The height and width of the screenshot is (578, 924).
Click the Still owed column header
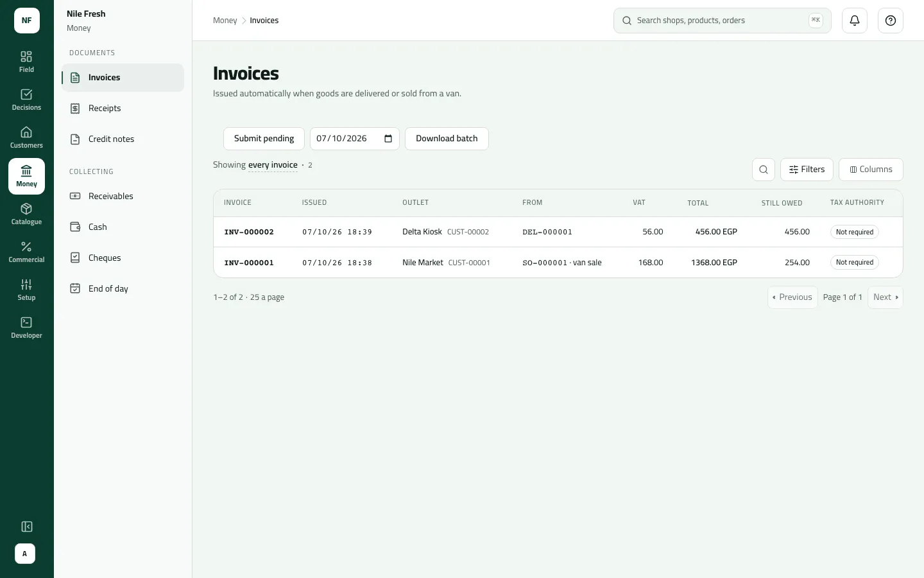782,203
